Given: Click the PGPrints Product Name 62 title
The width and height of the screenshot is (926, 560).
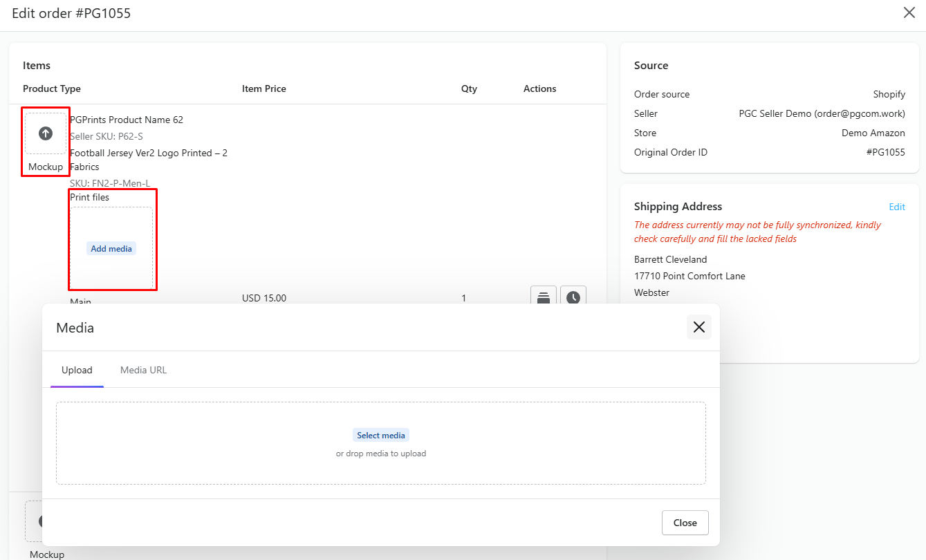Looking at the screenshot, I should click(127, 120).
